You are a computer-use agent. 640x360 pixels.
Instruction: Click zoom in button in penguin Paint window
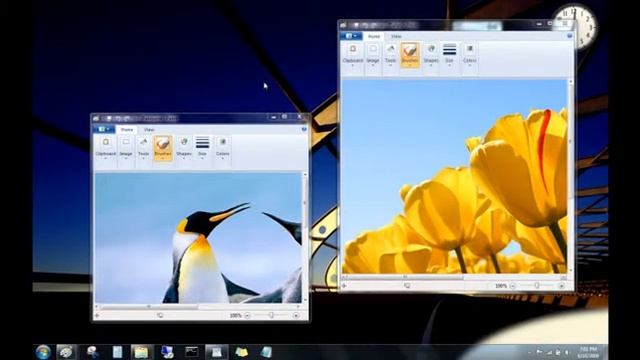(296, 316)
